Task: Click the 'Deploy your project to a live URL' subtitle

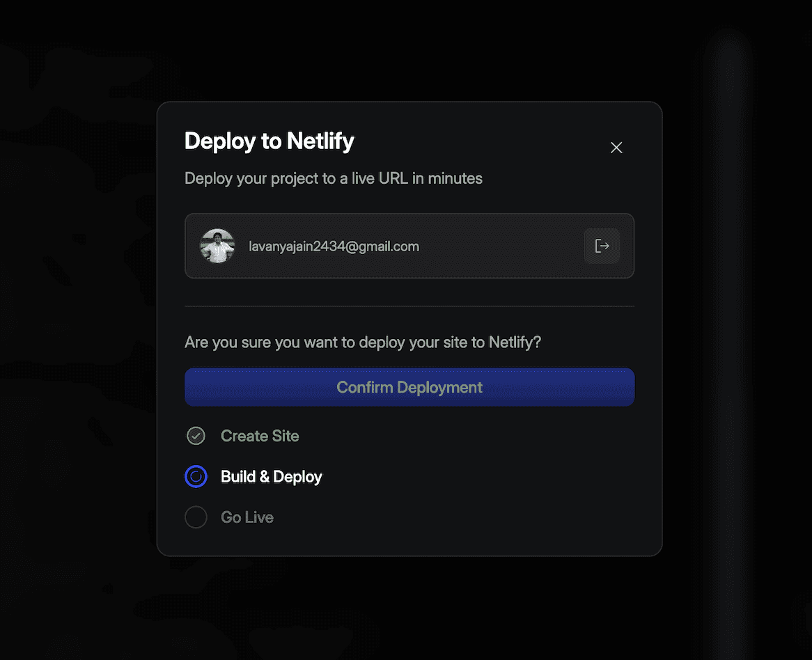Action: click(x=334, y=179)
